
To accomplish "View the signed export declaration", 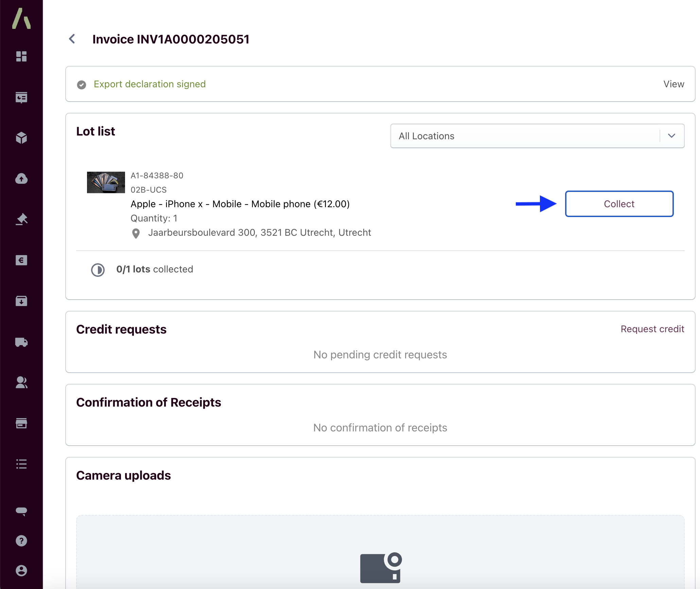I will 673,84.
